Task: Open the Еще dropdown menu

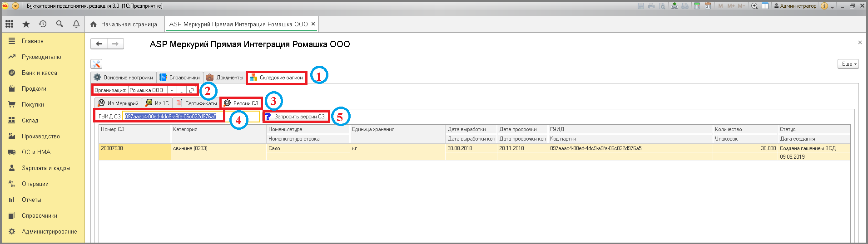Action: click(x=848, y=64)
